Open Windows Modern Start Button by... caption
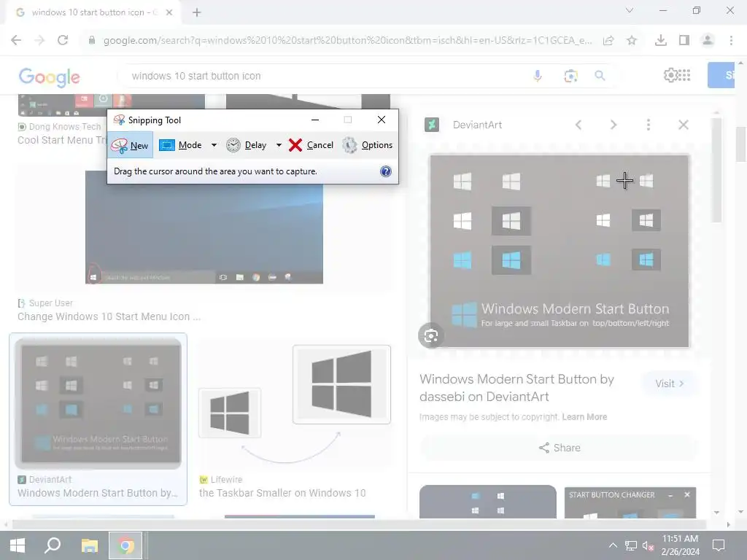The image size is (747, 560). click(98, 493)
